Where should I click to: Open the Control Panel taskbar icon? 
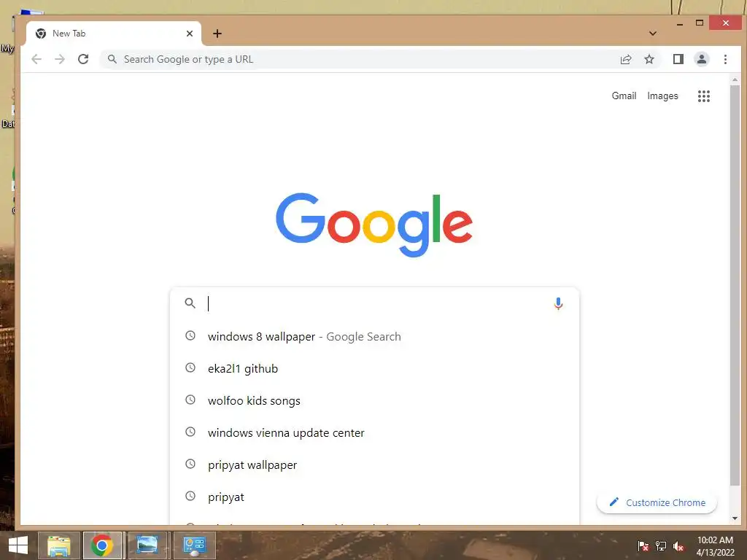click(x=194, y=545)
